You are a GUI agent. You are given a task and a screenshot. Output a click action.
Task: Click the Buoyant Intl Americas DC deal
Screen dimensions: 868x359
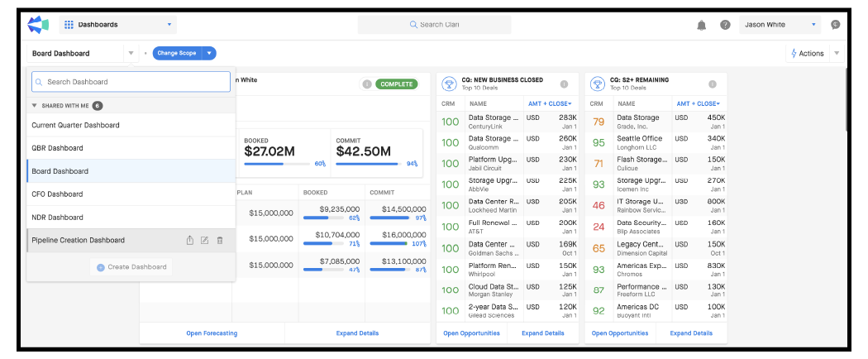[x=656, y=311]
